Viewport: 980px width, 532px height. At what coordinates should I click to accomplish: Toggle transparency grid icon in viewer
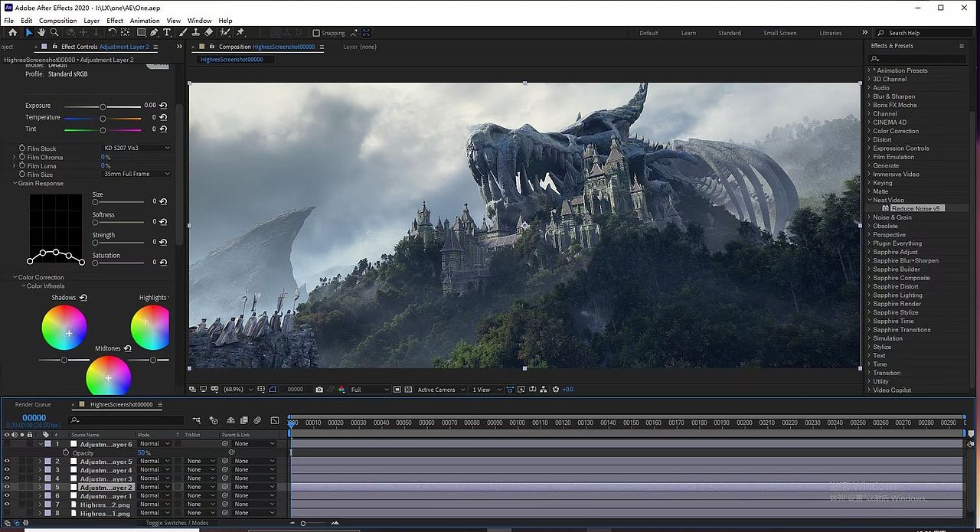coord(408,390)
